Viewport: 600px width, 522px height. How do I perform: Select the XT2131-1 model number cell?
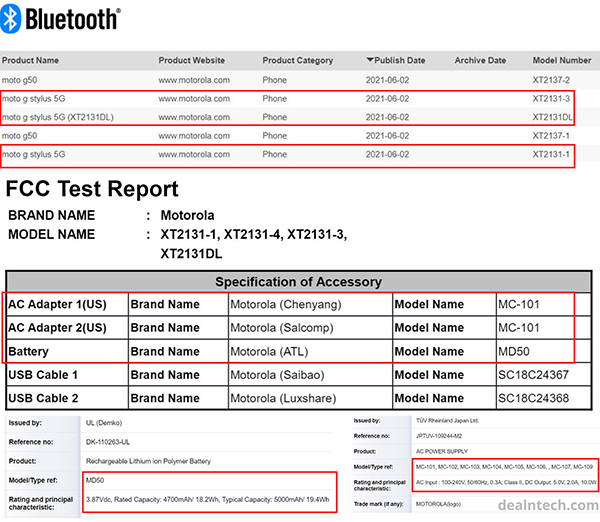pyautogui.click(x=551, y=155)
